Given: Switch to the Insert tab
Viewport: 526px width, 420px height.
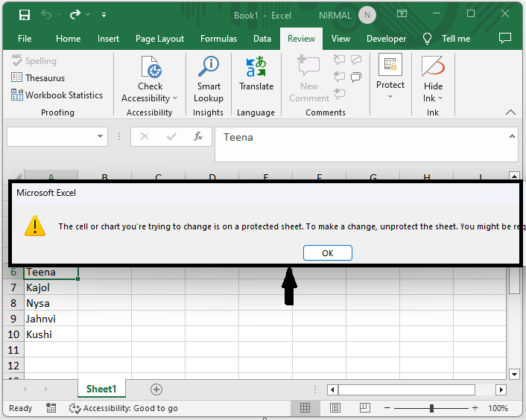Looking at the screenshot, I should [x=108, y=39].
